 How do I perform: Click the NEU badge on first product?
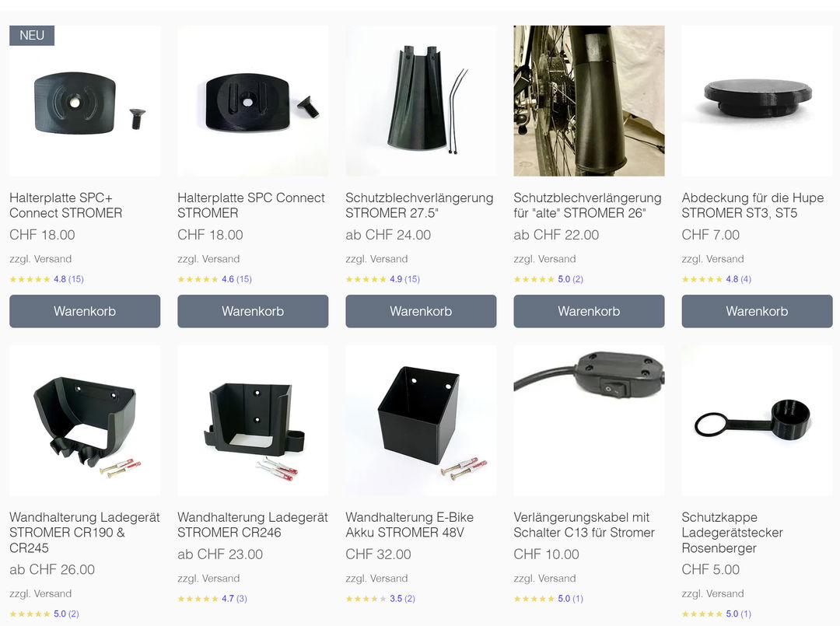32,35
